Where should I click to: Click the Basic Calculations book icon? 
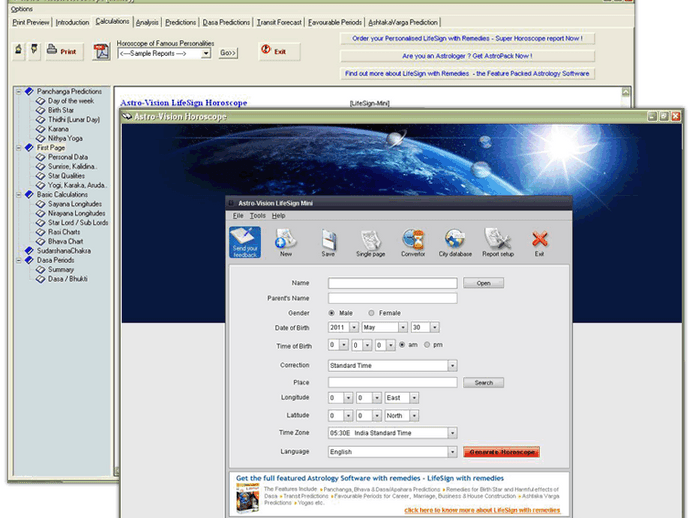click(x=29, y=194)
